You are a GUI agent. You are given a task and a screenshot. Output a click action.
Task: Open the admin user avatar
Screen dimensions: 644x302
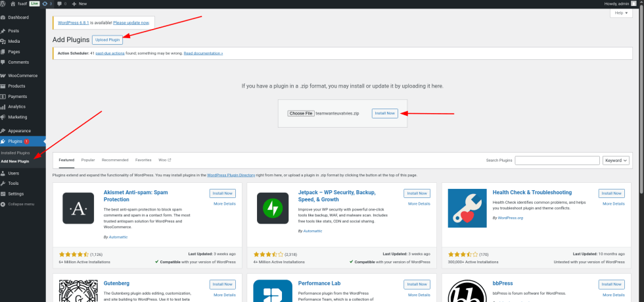pos(633,3)
